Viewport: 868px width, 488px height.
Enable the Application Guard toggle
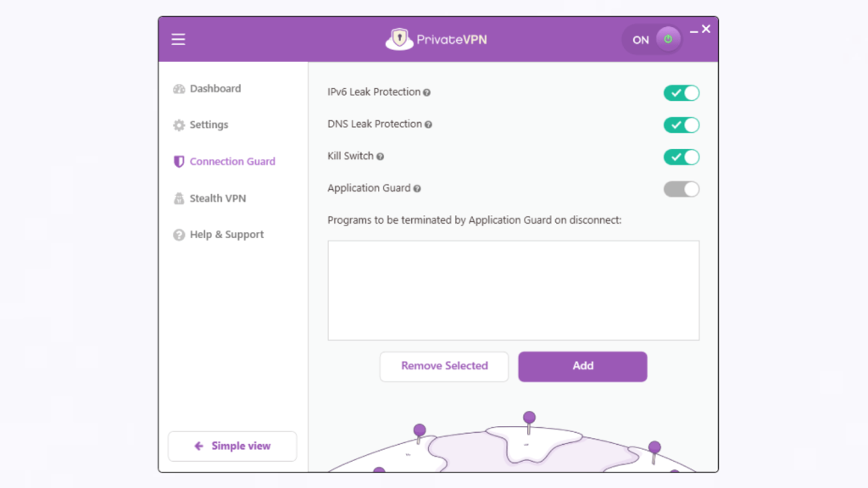682,189
